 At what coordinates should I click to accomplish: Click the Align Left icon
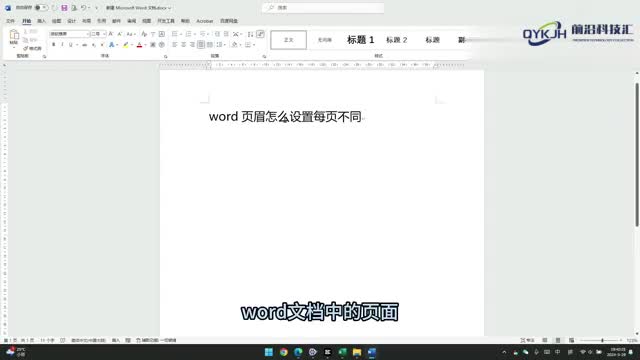(175, 44)
